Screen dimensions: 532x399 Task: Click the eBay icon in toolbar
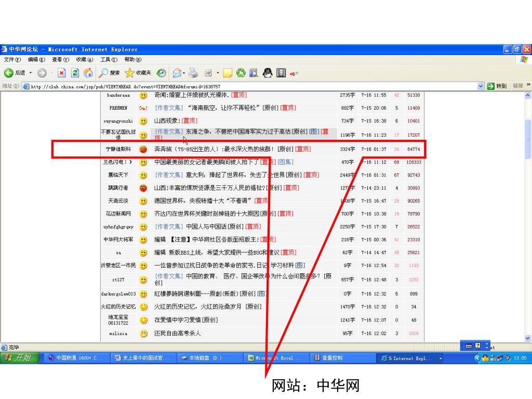pos(294,73)
